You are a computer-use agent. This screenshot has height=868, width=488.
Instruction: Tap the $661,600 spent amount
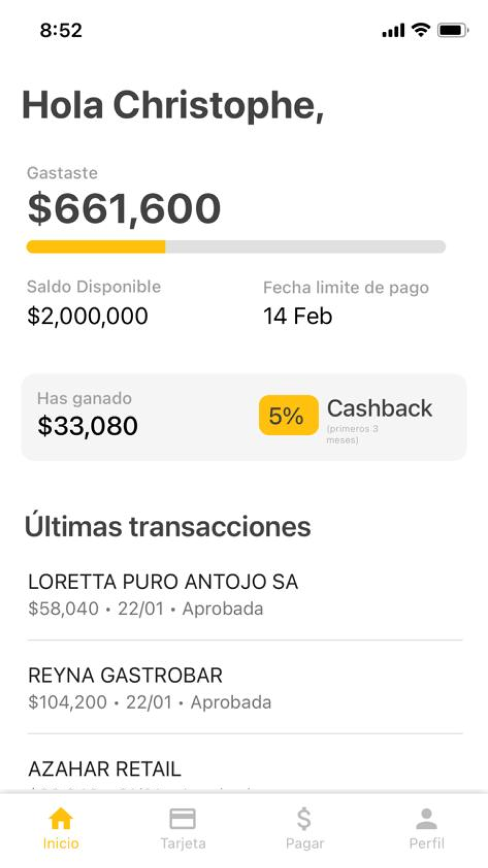click(124, 209)
